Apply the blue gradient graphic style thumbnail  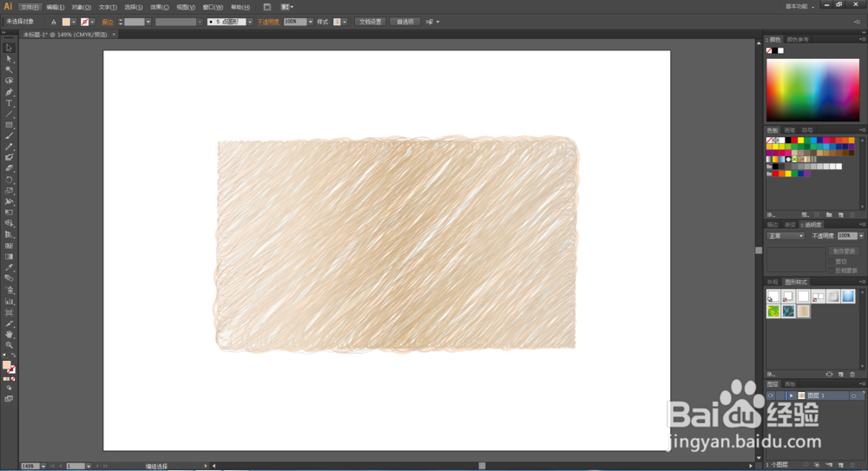pos(848,297)
